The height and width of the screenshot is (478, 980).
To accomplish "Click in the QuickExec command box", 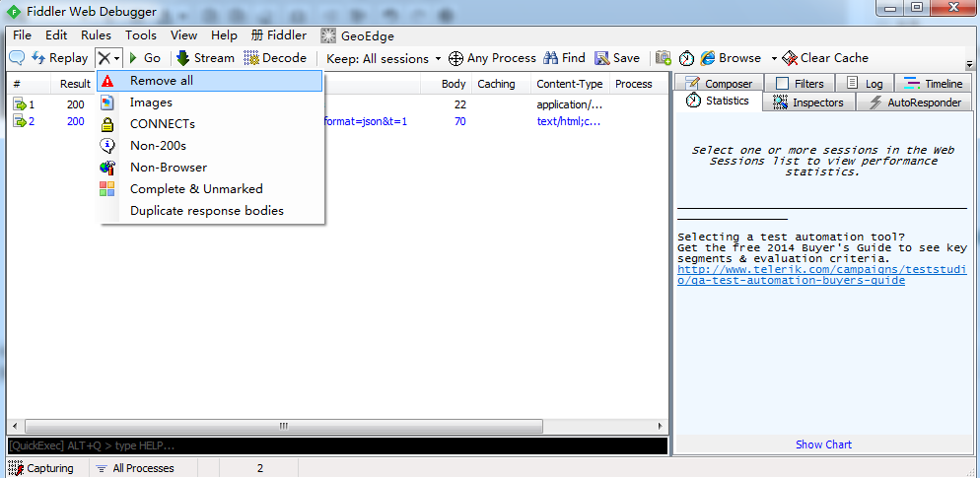I will (x=337, y=445).
